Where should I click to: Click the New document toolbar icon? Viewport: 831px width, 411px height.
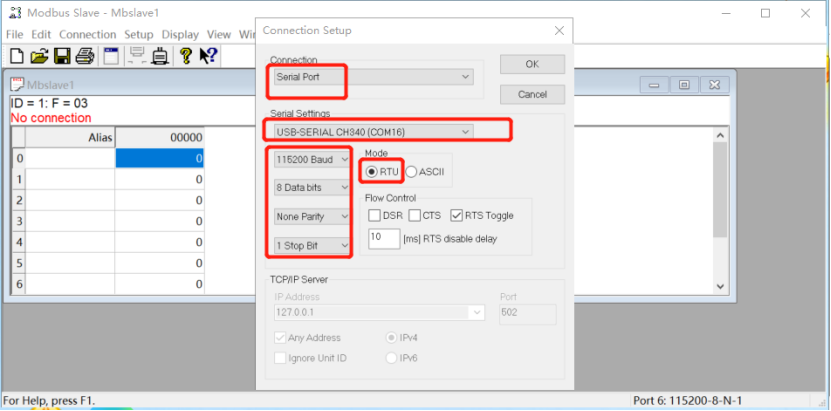[16, 56]
